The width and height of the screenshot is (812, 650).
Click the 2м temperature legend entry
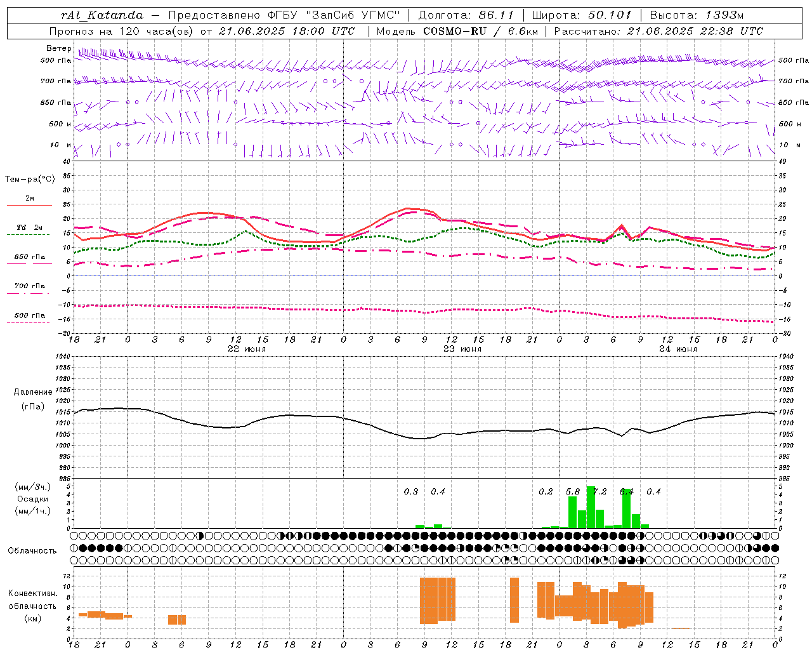coord(30,199)
